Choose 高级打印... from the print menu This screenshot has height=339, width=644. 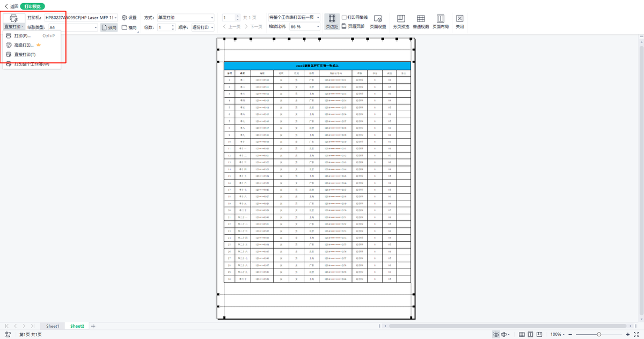tap(32, 45)
